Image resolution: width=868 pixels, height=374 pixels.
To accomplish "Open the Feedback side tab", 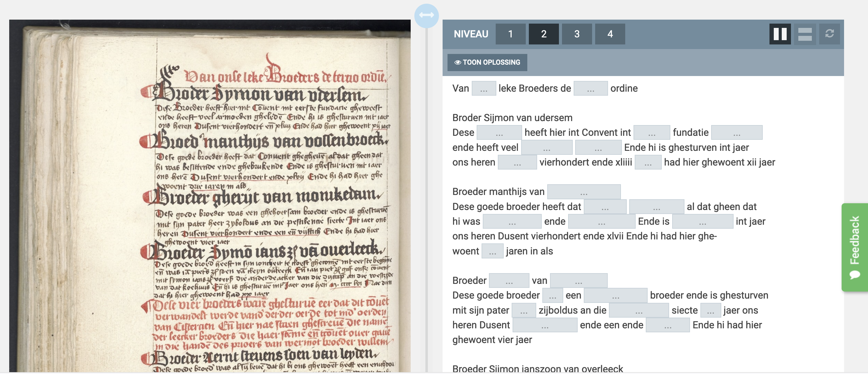I will tap(854, 247).
